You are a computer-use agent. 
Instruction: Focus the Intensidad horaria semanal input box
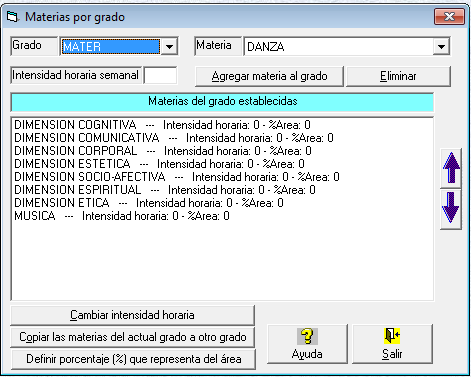tap(160, 75)
